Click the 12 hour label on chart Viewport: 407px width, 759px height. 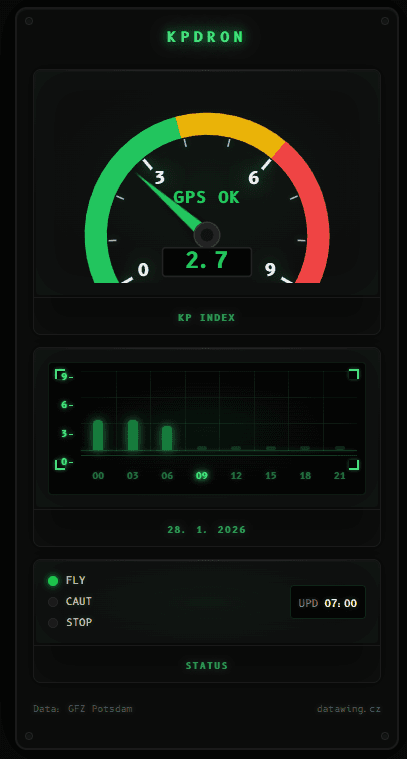(236, 475)
